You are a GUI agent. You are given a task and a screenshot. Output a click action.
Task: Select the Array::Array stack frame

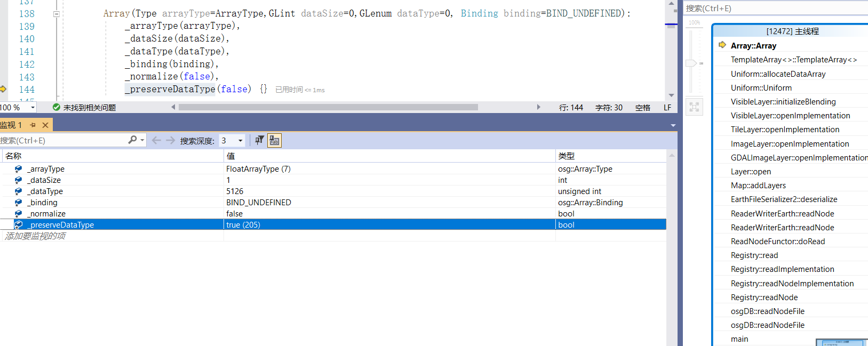click(753, 46)
